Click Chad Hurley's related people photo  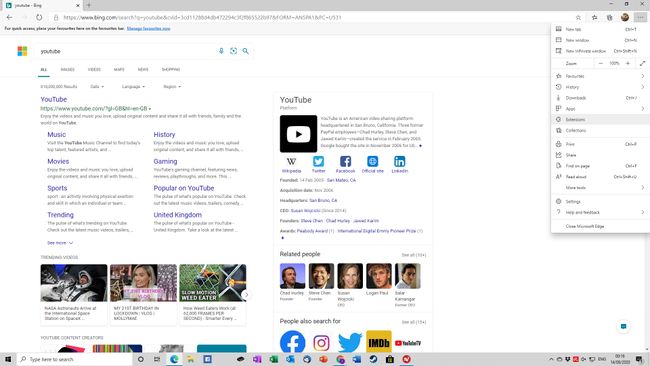(292, 276)
